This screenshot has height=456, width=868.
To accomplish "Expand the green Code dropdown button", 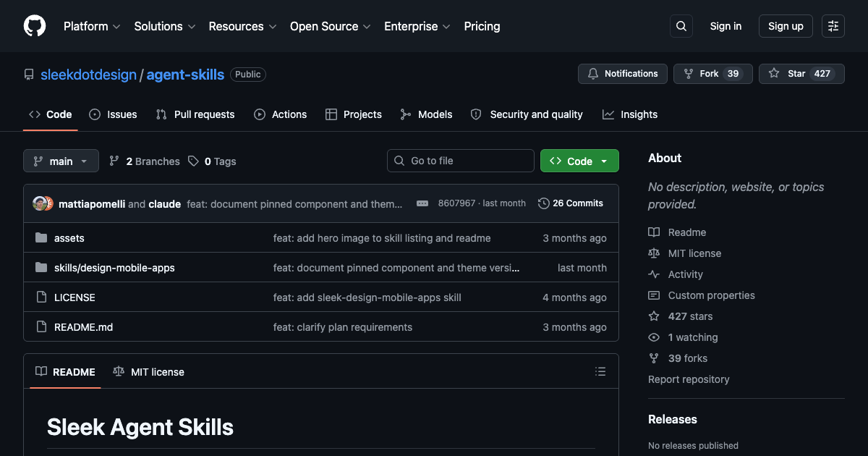I will coord(579,161).
